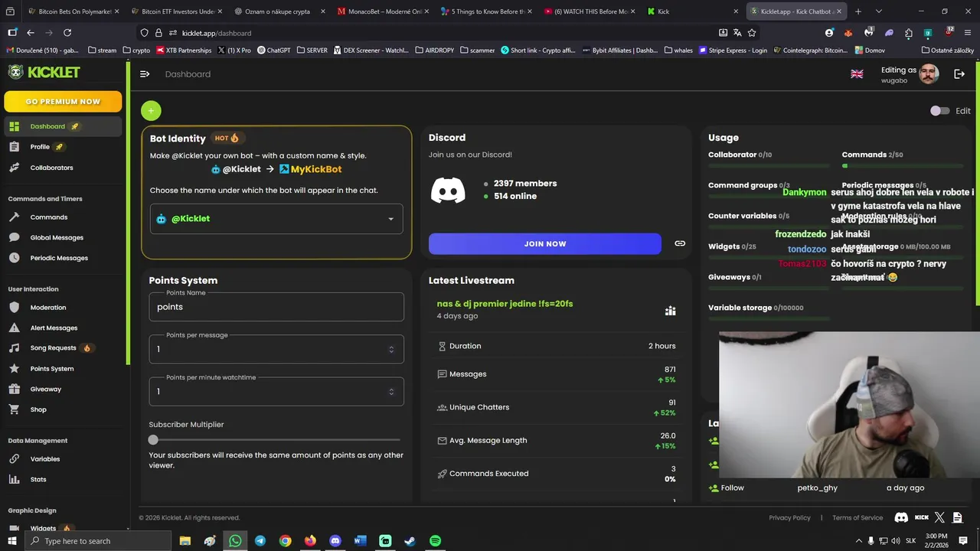Screen dimensions: 980x551
Task: Open Telegram from the taskbar
Action: (260, 541)
